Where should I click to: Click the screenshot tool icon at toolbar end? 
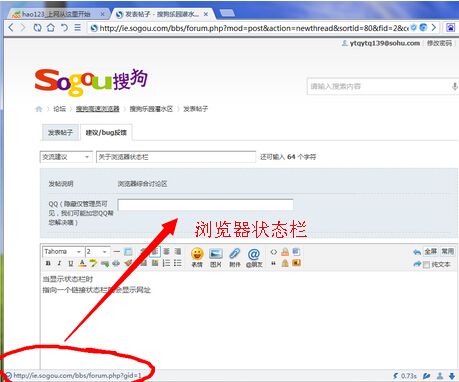[x=450, y=28]
